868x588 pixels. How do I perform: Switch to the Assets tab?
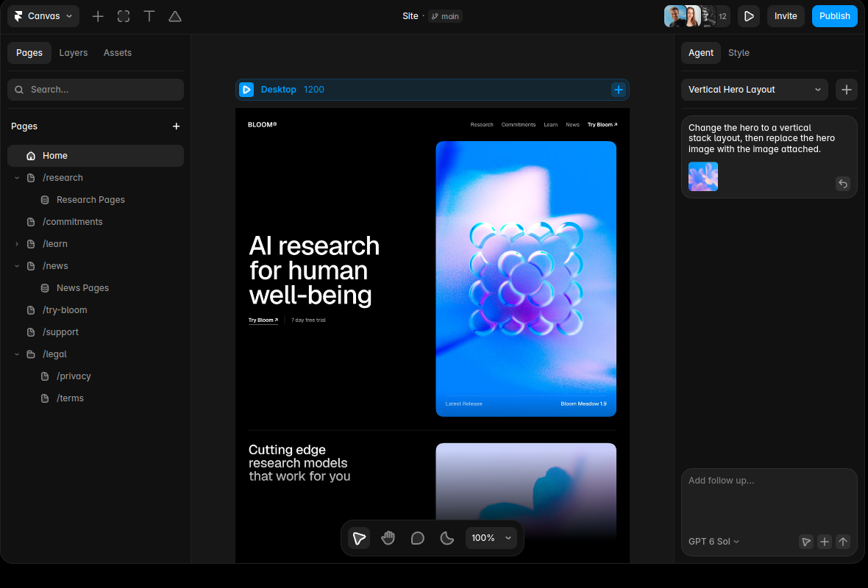coord(118,52)
